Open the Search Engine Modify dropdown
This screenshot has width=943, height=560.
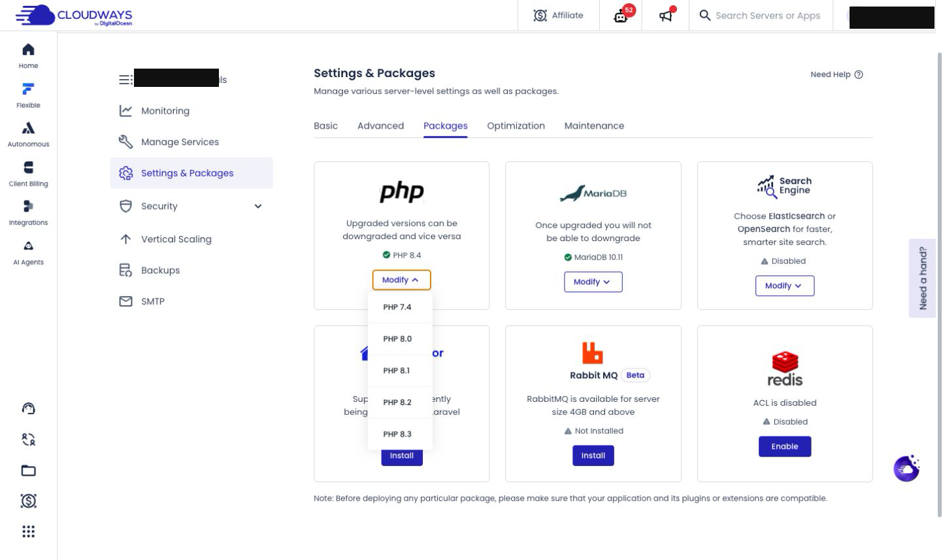[784, 286]
